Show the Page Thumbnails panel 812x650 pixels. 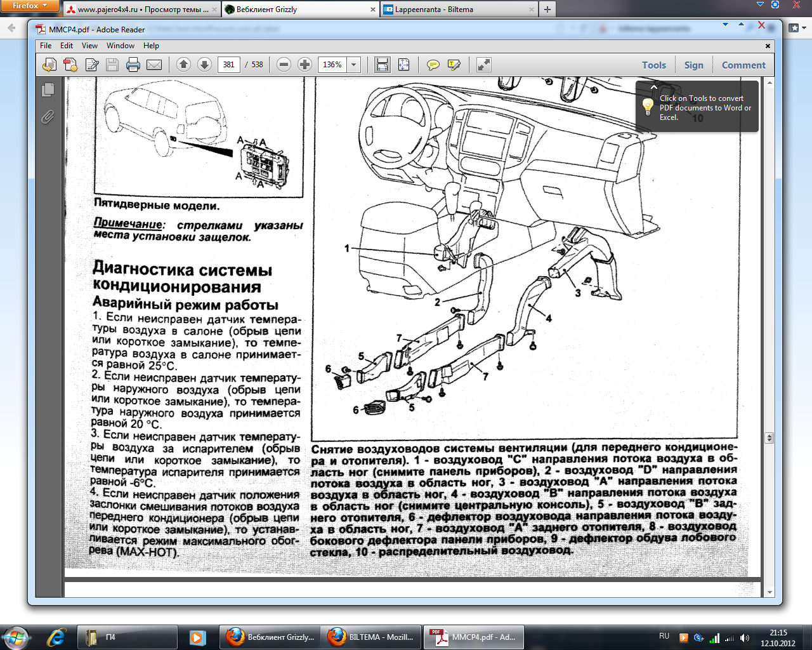(x=48, y=90)
